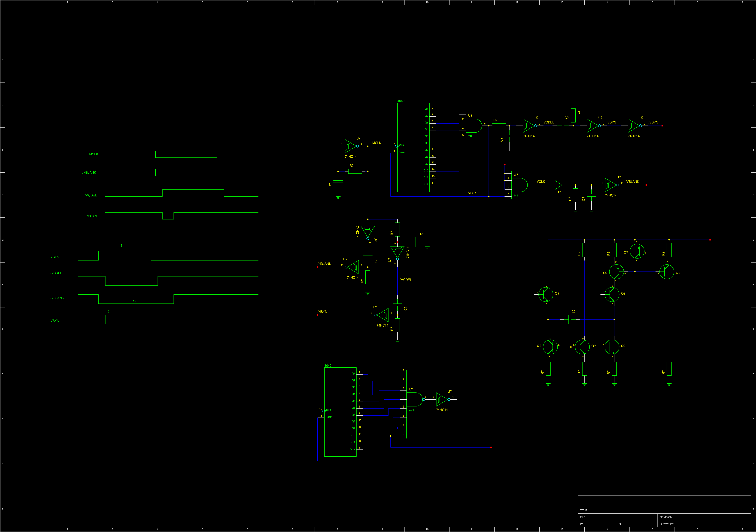Select the 74HC14 inverter driving VCDEL
The width and height of the screenshot is (756, 532).
click(530, 125)
